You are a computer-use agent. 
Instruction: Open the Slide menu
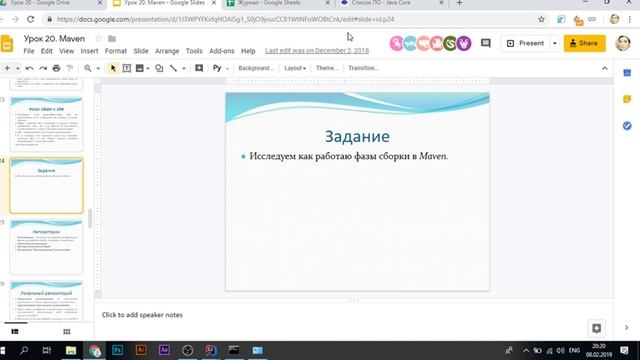click(141, 51)
